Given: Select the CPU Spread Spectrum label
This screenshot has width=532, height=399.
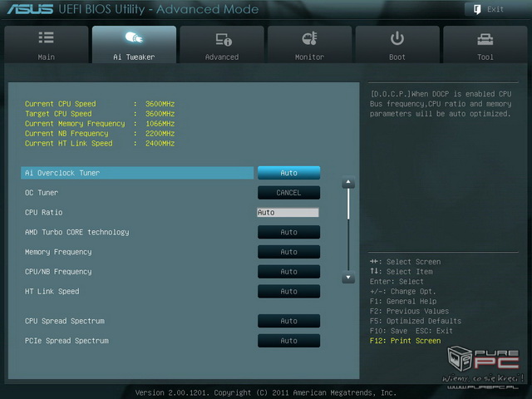Looking at the screenshot, I should coord(65,322).
